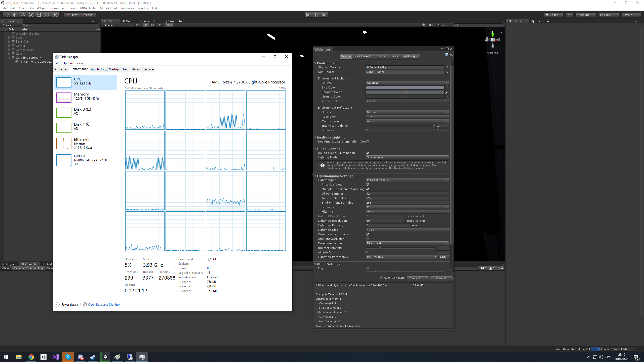Viewport: 644px width, 362px height.
Task: Expand the Gaia tree item
Action: click(9, 54)
